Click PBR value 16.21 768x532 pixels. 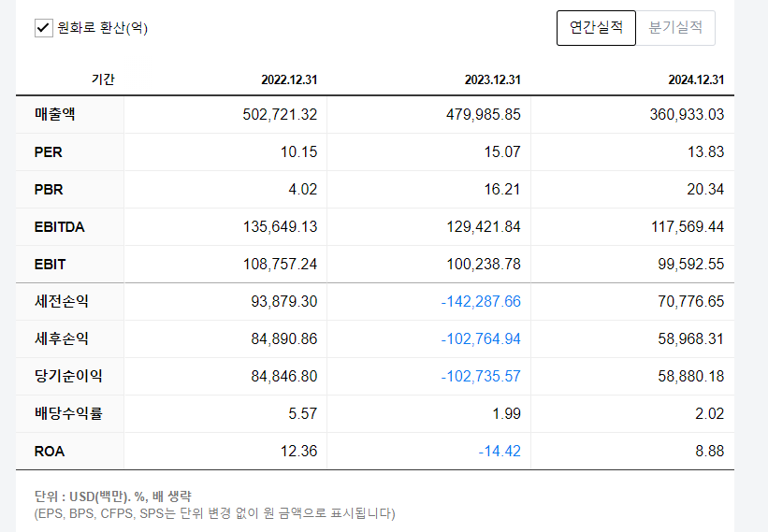point(502,190)
